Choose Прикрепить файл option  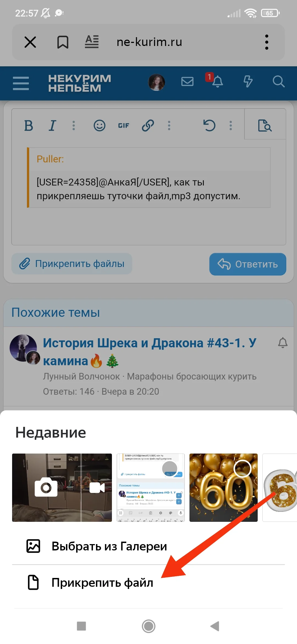[148, 583]
